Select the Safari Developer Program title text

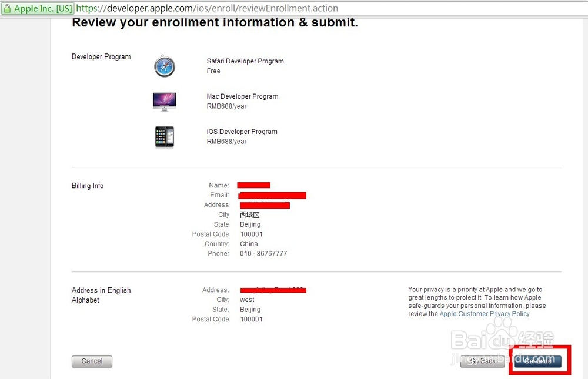pyautogui.click(x=245, y=61)
